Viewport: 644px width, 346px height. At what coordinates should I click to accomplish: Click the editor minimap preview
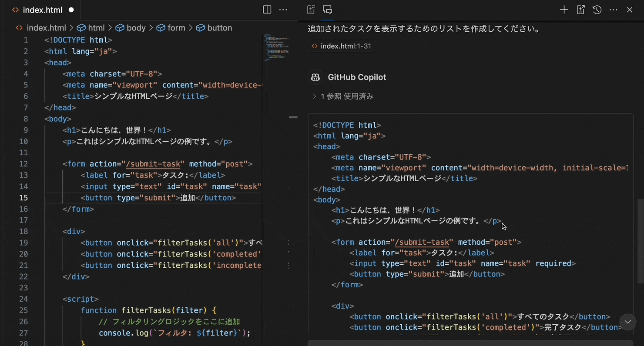[x=277, y=48]
